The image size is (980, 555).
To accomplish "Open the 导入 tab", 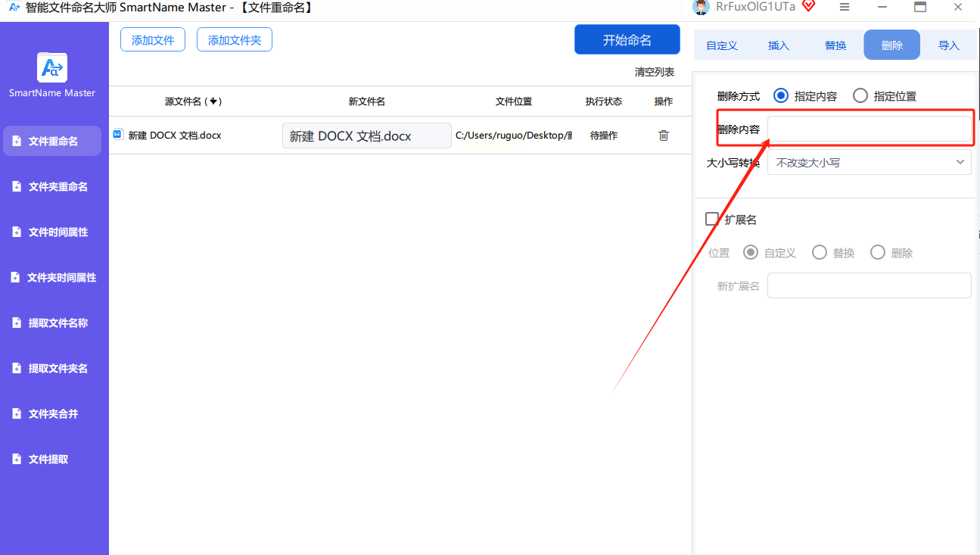I will click(949, 45).
